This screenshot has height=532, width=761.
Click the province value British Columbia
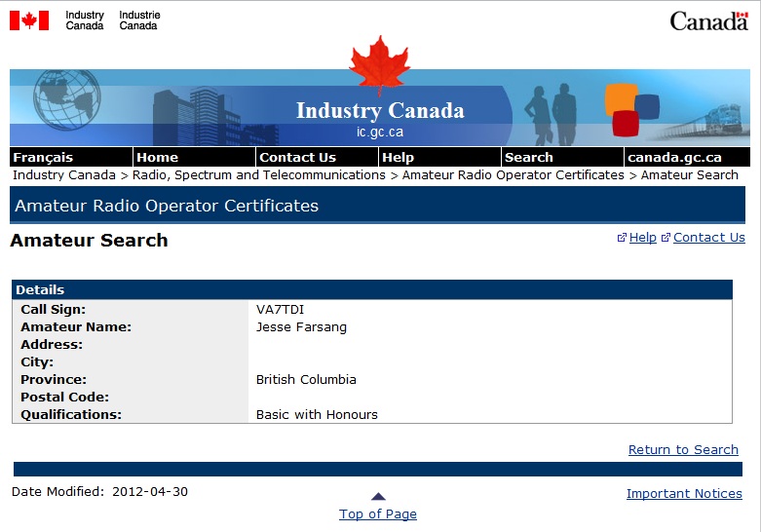306,379
